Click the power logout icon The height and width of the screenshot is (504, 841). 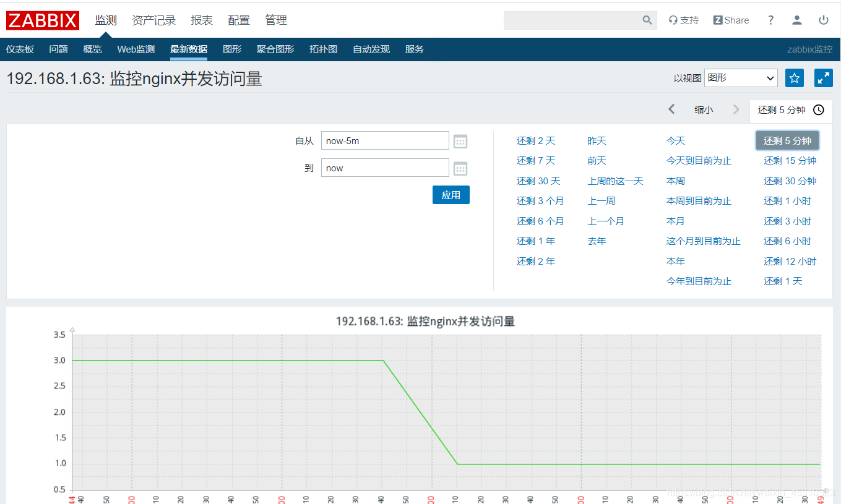click(824, 20)
